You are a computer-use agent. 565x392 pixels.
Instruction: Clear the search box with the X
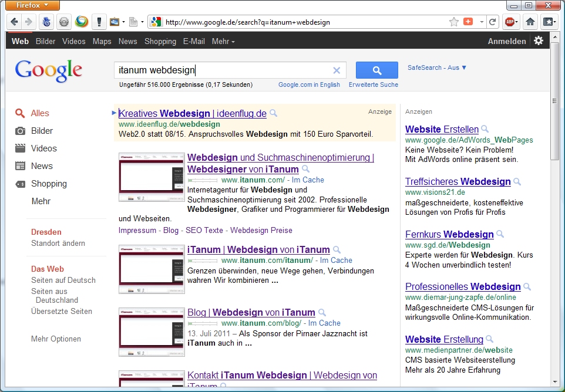click(337, 70)
